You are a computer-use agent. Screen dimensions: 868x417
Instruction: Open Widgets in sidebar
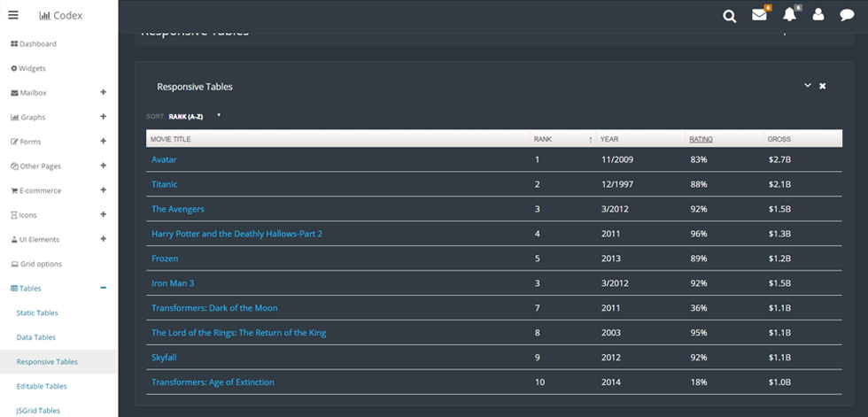point(28,68)
